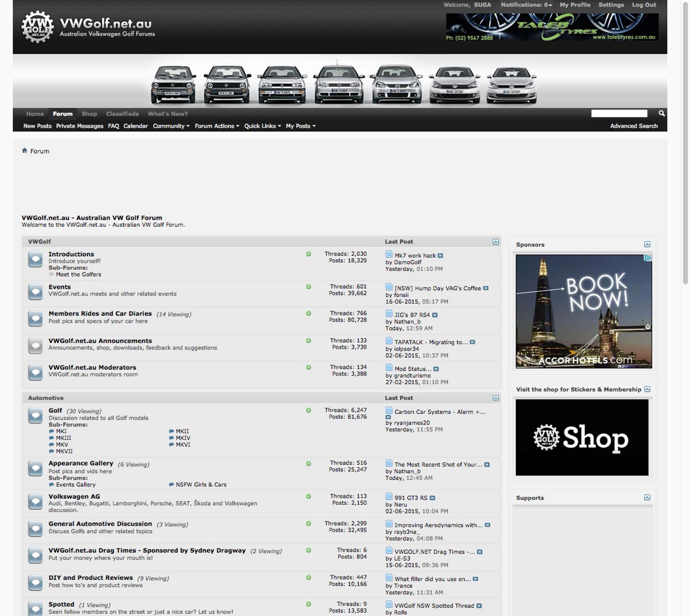
Task: Go to last post of TAPATALK thread
Action: tap(472, 342)
